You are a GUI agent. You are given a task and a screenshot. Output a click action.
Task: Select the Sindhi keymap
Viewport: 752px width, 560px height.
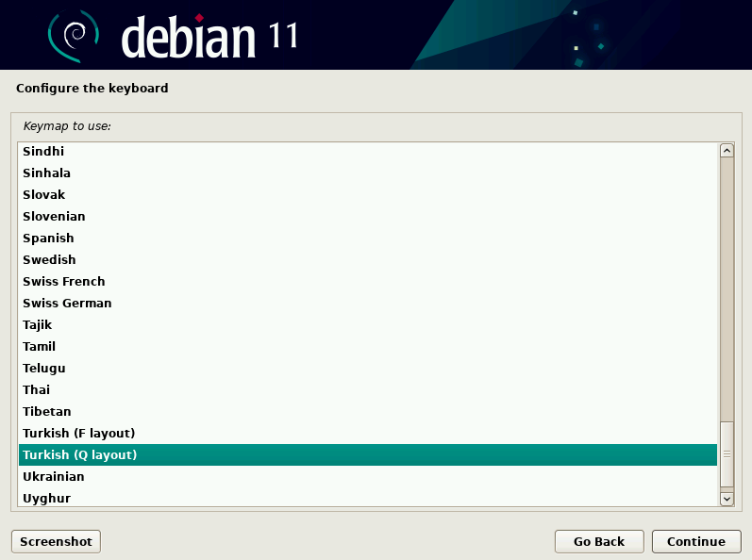(42, 151)
